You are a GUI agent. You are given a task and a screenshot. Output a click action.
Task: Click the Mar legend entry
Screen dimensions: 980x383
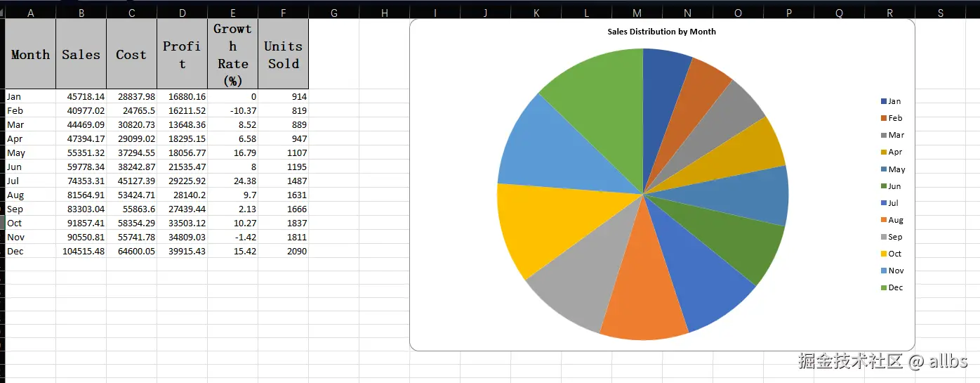coord(892,135)
